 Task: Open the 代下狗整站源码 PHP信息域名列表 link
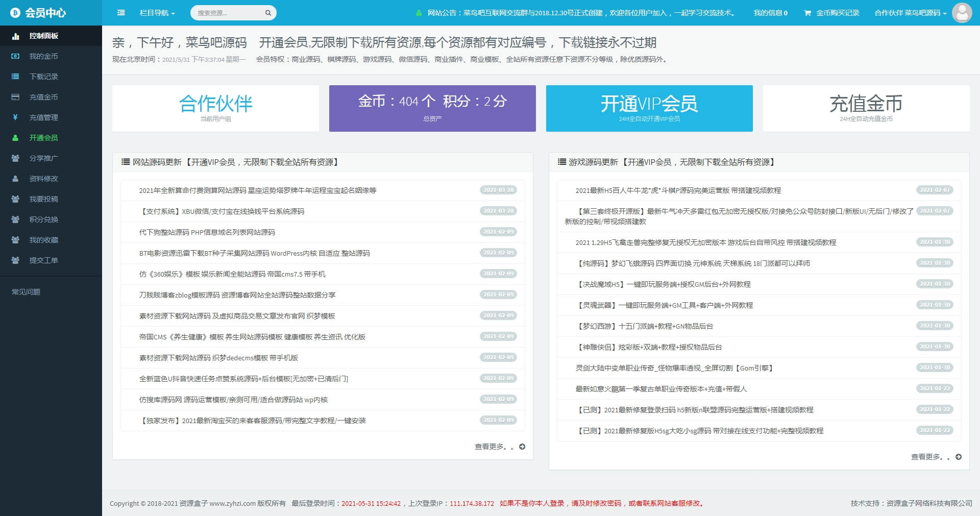(207, 232)
